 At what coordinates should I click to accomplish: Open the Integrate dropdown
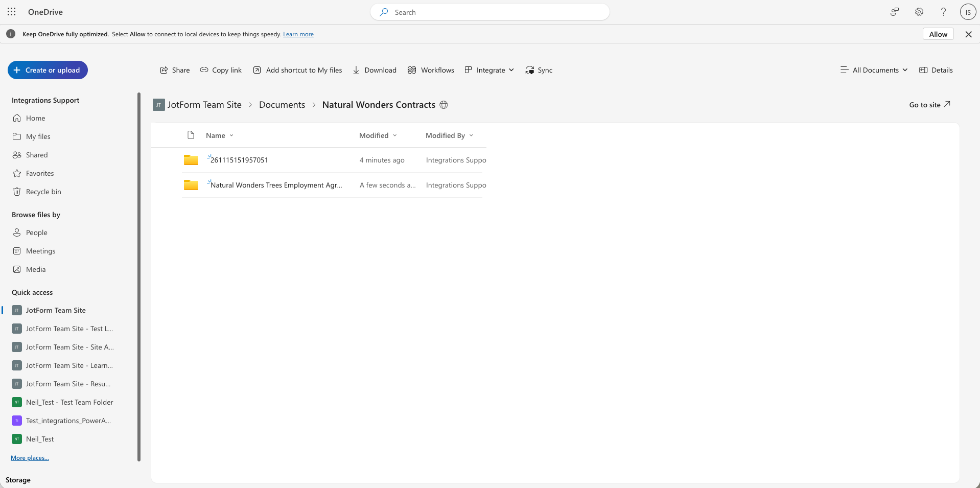pos(488,70)
